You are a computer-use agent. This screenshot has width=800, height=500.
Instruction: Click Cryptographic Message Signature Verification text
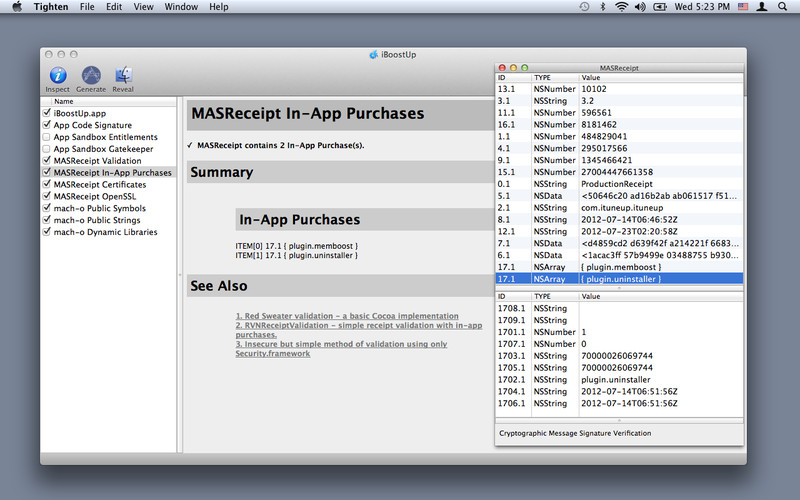pyautogui.click(x=575, y=433)
